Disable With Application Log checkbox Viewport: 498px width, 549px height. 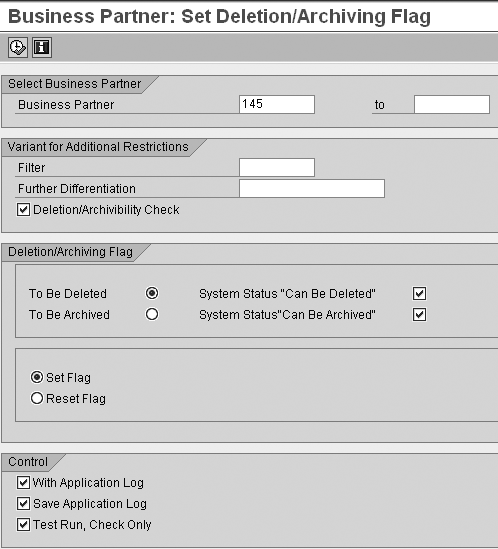coord(23,482)
